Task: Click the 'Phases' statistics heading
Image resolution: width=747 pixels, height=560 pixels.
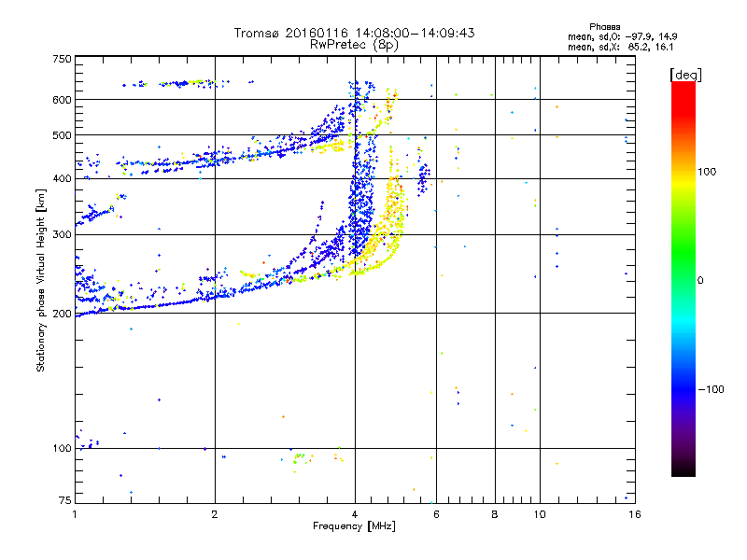Action: coord(605,27)
